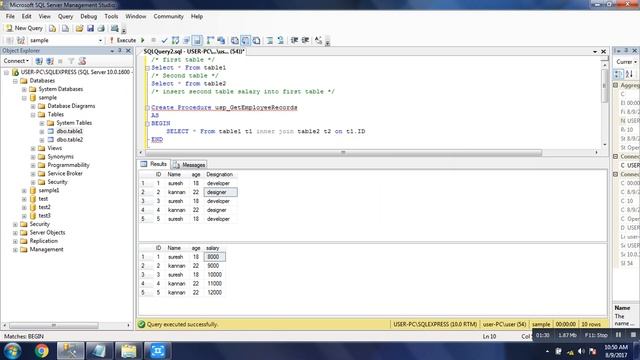Select the Database Diagrams folder
This screenshot has width=640, height=360.
pos(71,106)
